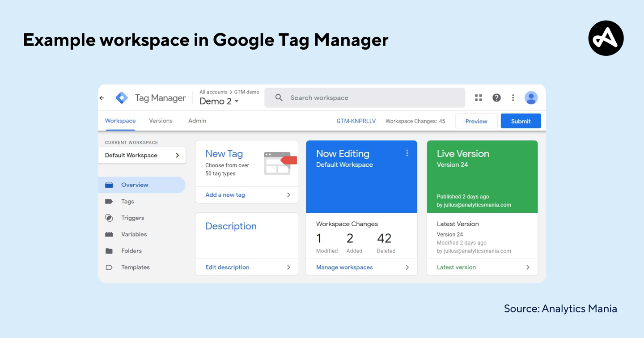The height and width of the screenshot is (338, 644).
Task: Select Variables in the sidebar
Action: [134, 234]
